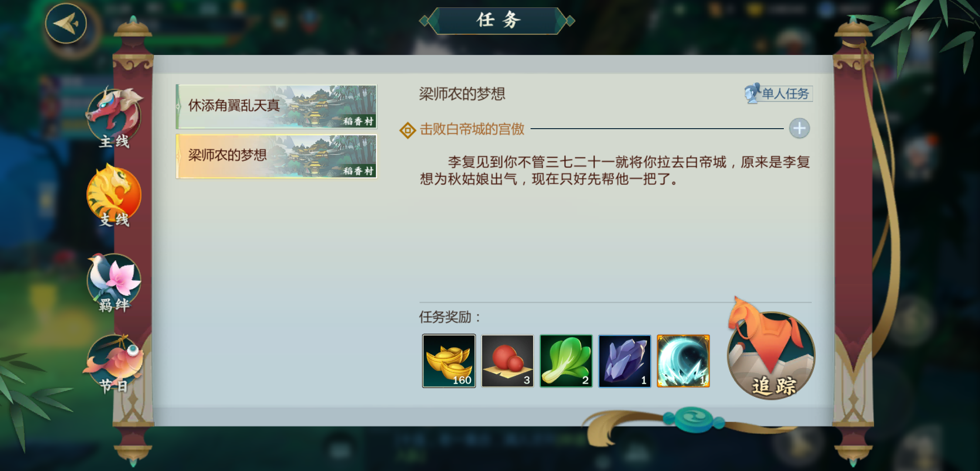View gold ingot reward 160
Viewport: 980px width, 471px height.
click(449, 361)
